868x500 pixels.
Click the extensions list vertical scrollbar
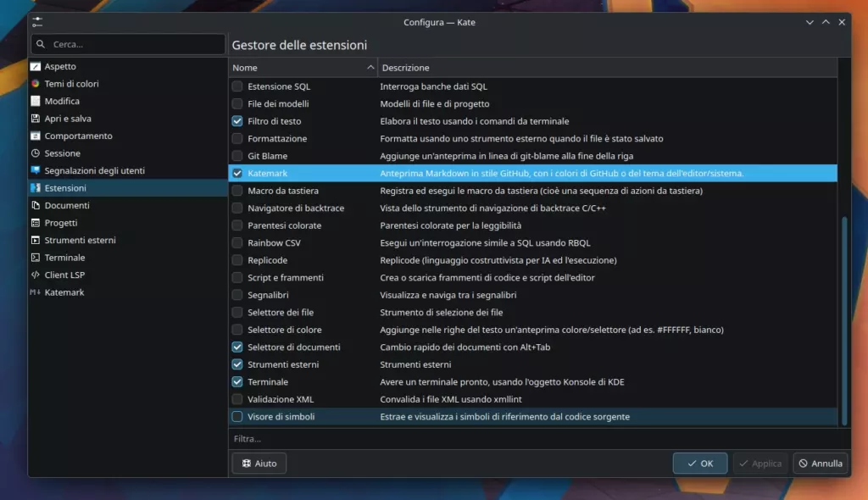click(844, 321)
